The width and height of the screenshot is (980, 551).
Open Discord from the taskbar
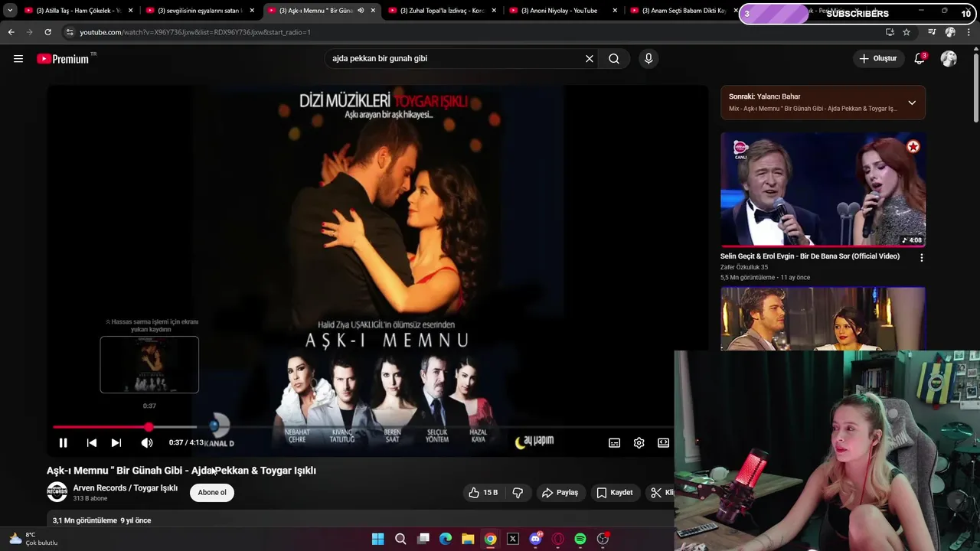[x=535, y=539]
